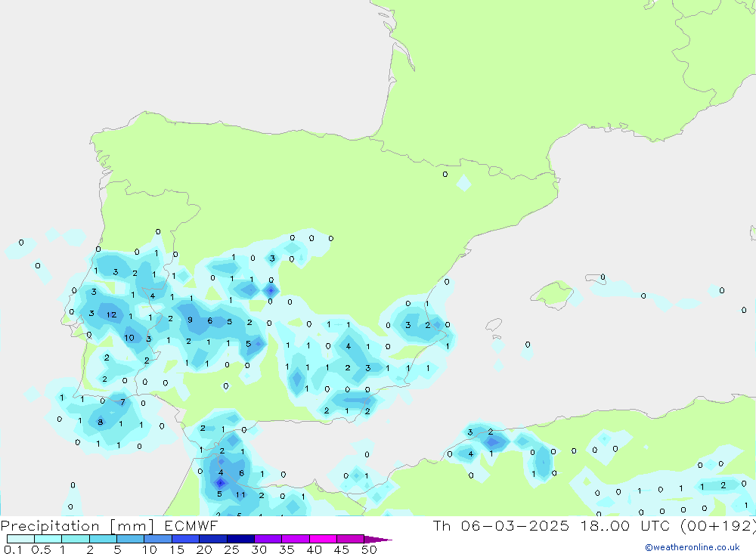The image size is (756, 554).
Task: Pick the 2–5 mm legend color box
Action: click(x=103, y=539)
